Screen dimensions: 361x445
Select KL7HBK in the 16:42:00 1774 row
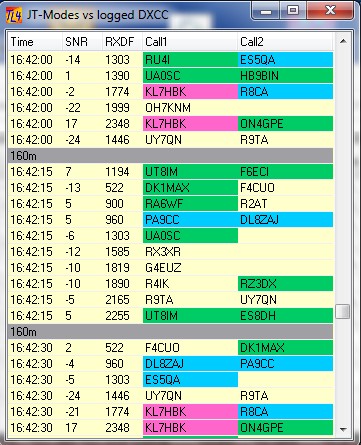click(190, 92)
